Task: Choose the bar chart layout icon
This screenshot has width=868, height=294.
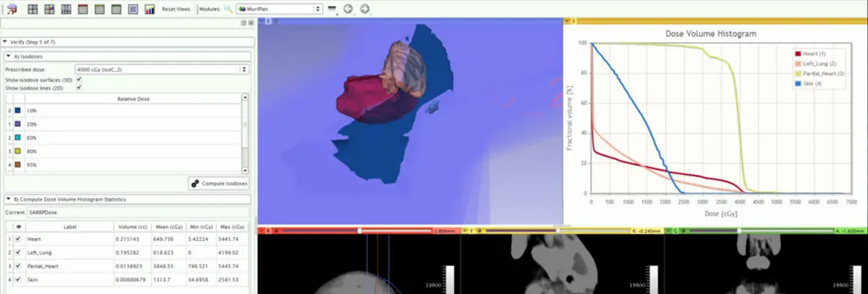Action: [149, 9]
